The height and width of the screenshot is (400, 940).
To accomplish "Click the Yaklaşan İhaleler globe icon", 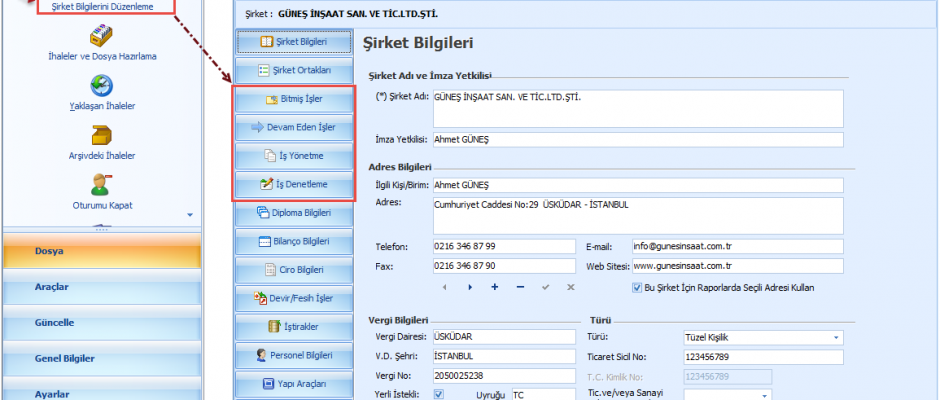I will coord(101,86).
